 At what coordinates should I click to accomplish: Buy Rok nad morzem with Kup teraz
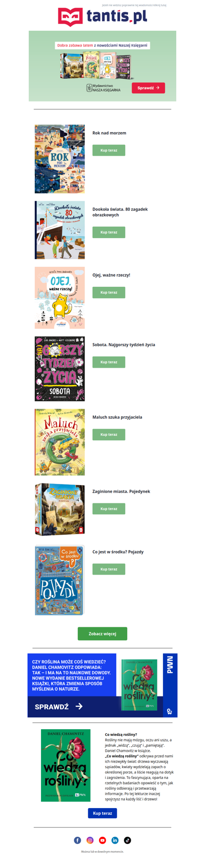pos(109,150)
